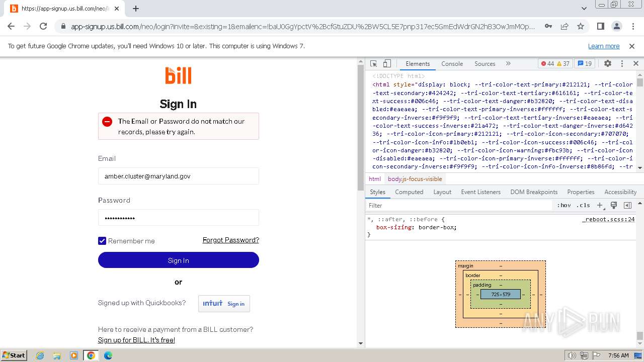Switch to the Sources tab
644x362 pixels.
tap(485, 64)
